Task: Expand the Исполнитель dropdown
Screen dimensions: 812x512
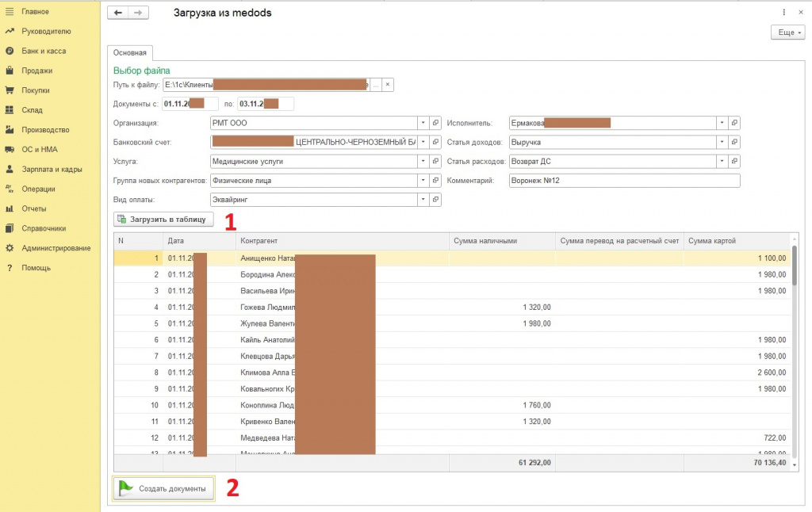Action: tap(722, 123)
